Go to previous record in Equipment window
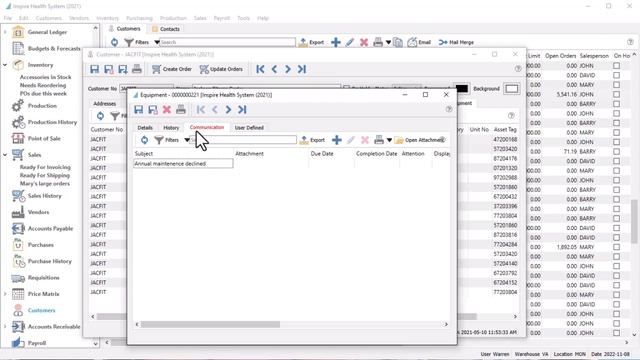 (215, 109)
